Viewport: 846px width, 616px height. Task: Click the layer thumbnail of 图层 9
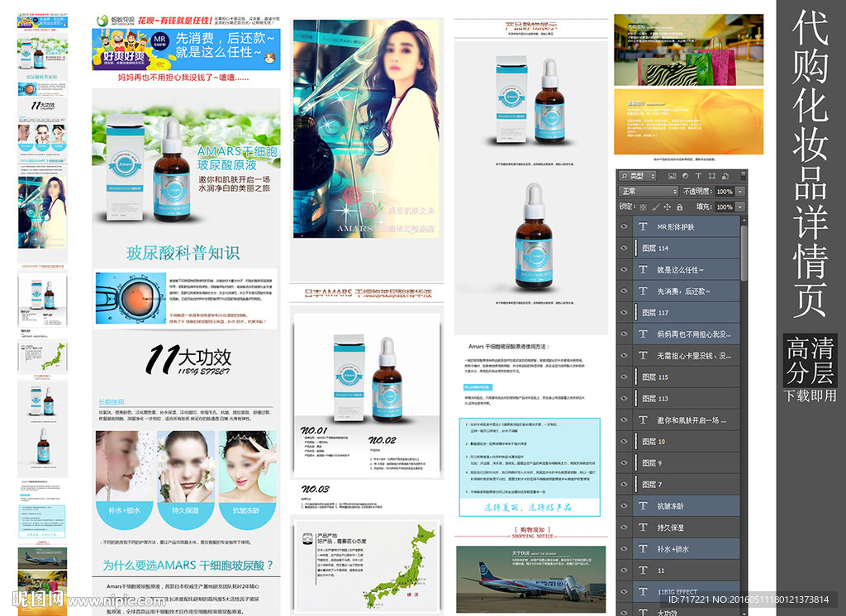point(636,462)
